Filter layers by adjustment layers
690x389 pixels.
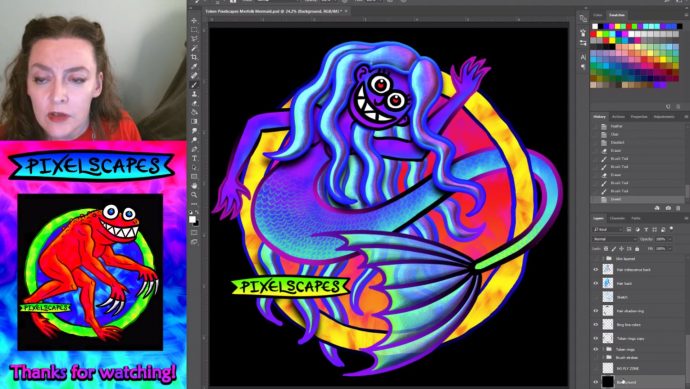638,229
